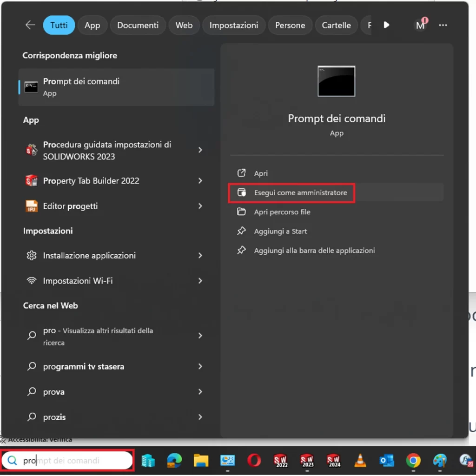Launch VLC media player from taskbar
Image resolution: width=476 pixels, height=476 pixels.
coord(360,460)
